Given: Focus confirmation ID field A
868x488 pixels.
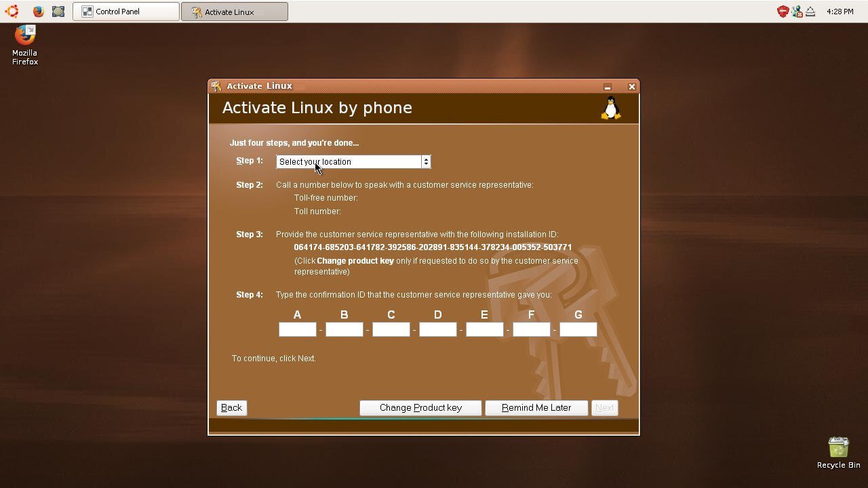Looking at the screenshot, I should coord(298,329).
